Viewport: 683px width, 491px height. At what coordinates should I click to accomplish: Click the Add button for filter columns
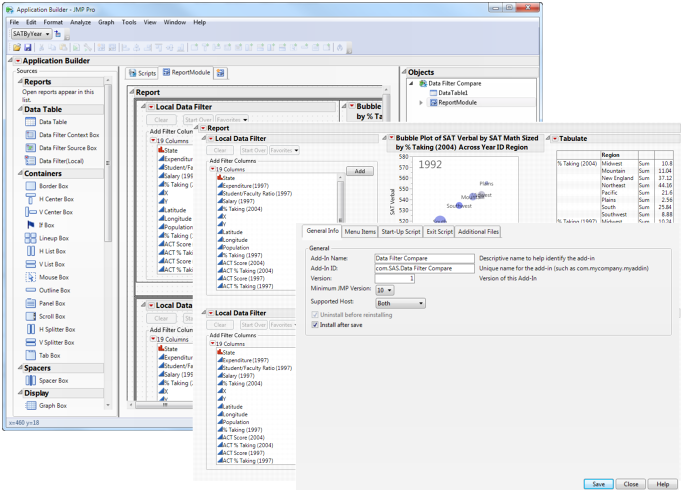coord(359,171)
